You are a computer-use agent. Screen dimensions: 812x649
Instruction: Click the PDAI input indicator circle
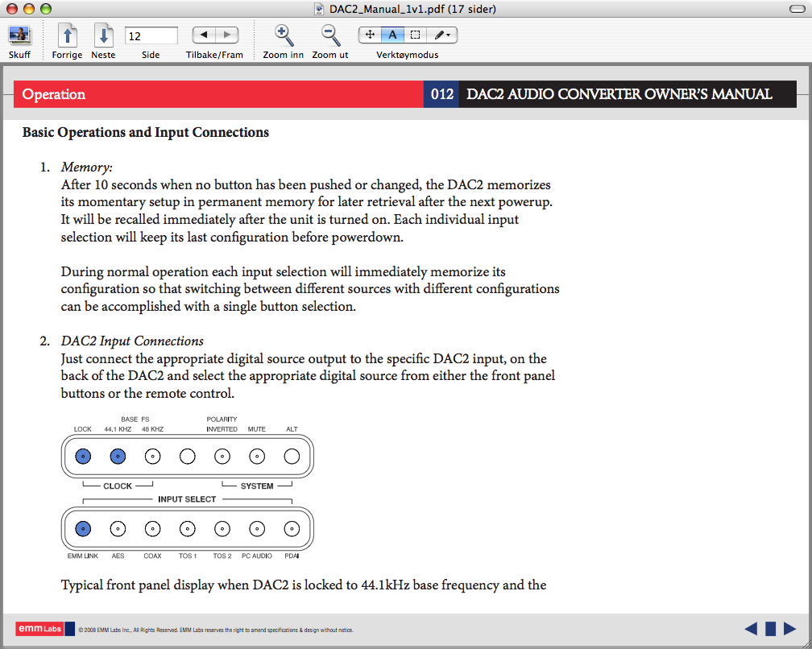click(x=292, y=529)
